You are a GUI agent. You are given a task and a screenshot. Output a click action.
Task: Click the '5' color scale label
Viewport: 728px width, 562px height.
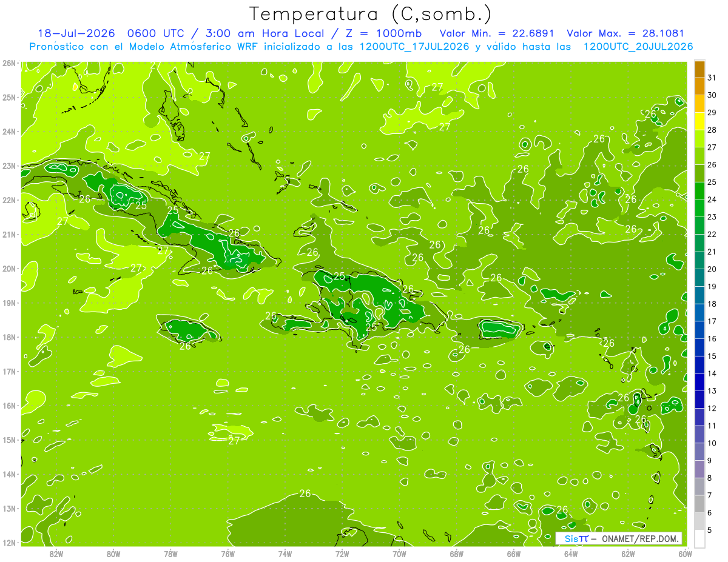point(710,530)
